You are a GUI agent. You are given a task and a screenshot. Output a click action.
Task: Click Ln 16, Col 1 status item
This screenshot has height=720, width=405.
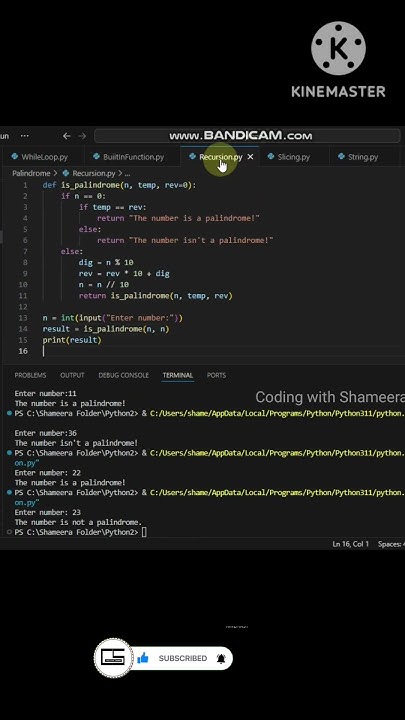pyautogui.click(x=350, y=544)
